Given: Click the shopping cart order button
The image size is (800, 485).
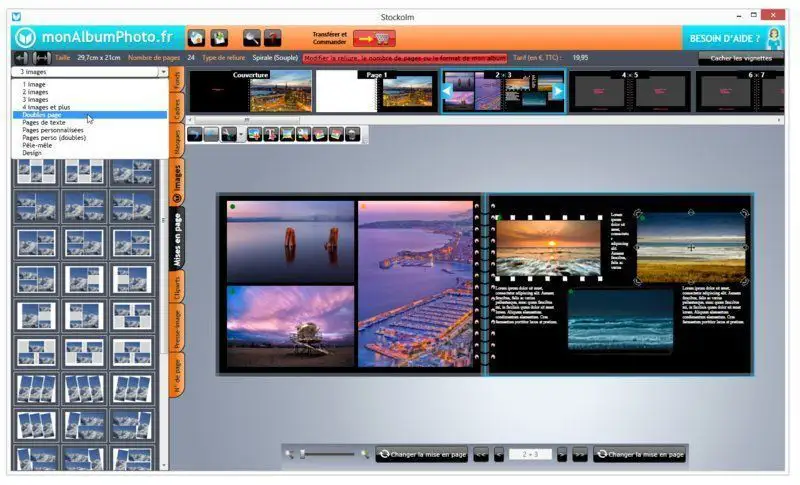Looking at the screenshot, I should click(x=374, y=38).
